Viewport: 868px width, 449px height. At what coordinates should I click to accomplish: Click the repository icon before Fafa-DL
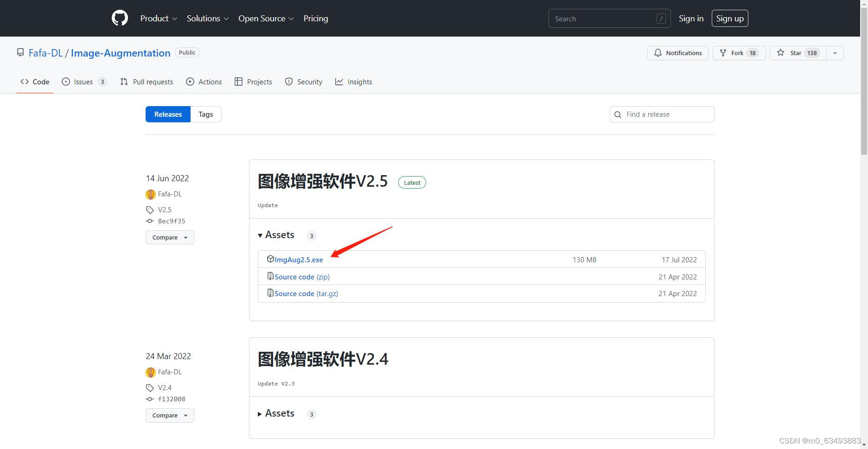[x=20, y=52]
